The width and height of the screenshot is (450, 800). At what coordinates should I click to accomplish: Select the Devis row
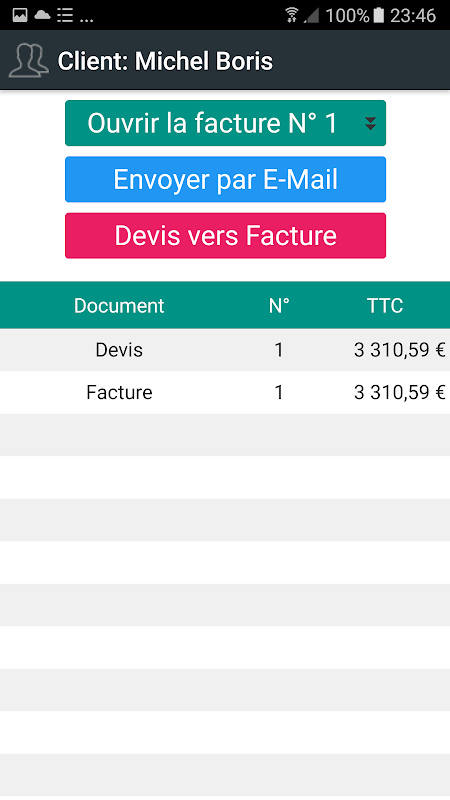[225, 350]
